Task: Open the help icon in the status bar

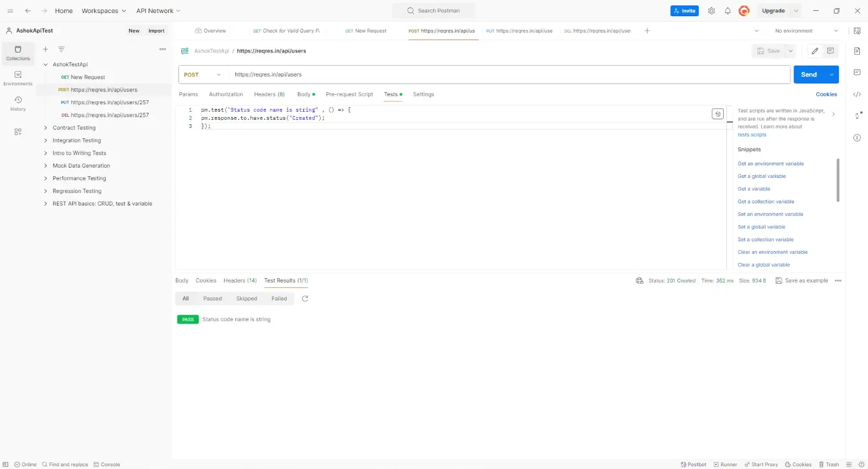Action: [x=861, y=465]
